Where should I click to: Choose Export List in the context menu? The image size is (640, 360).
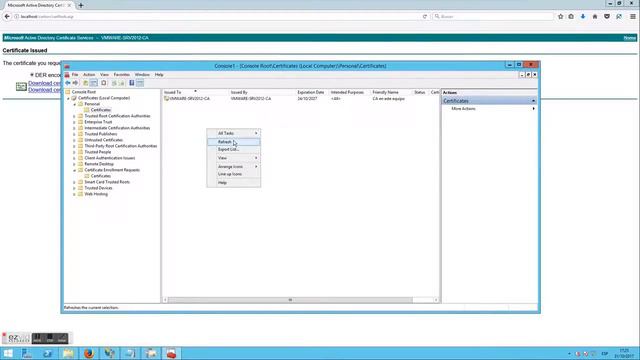pyautogui.click(x=233, y=149)
